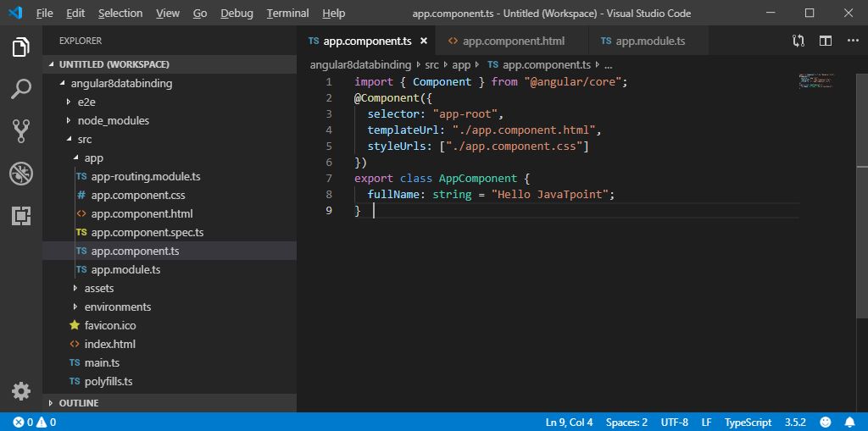Open the View menu
The image size is (868, 431).
pyautogui.click(x=168, y=13)
